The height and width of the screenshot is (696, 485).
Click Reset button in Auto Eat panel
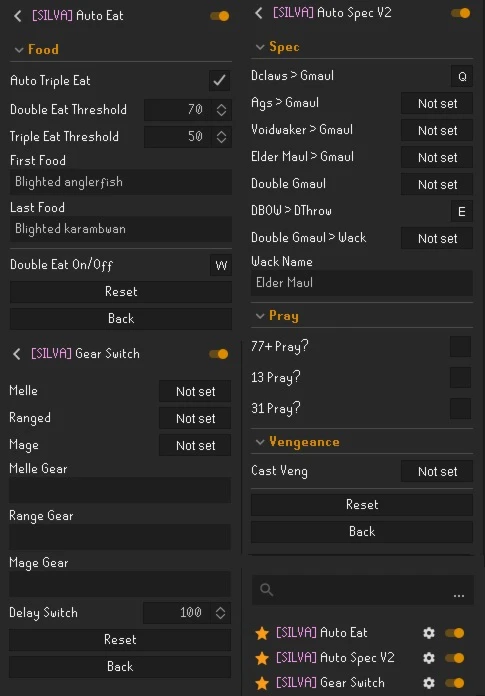(121, 292)
